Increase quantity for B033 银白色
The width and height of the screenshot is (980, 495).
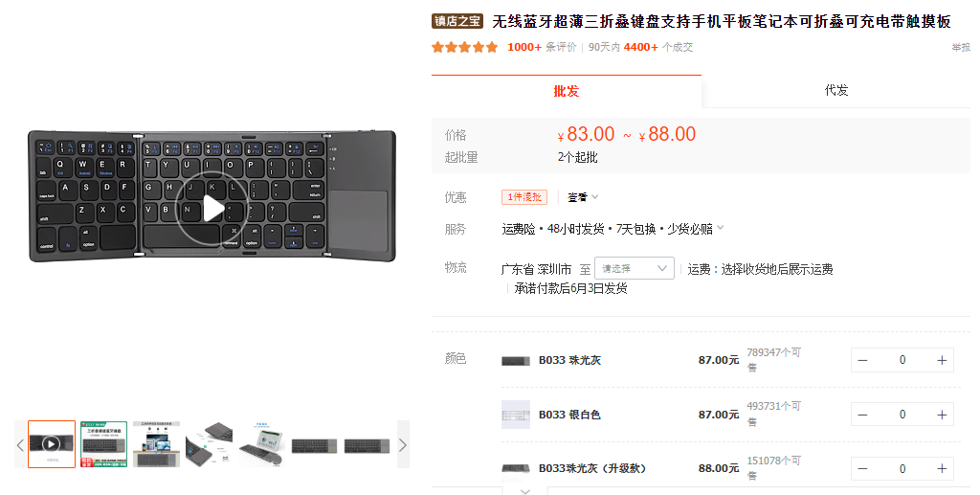tap(942, 415)
